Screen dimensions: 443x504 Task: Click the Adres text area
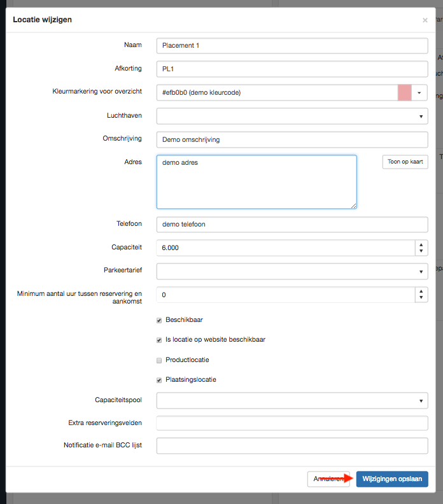(x=257, y=182)
